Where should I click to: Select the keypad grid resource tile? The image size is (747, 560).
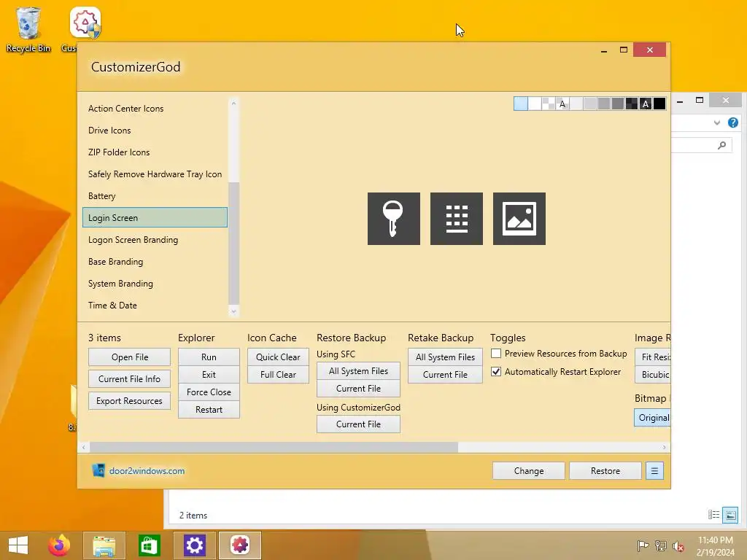457,219
